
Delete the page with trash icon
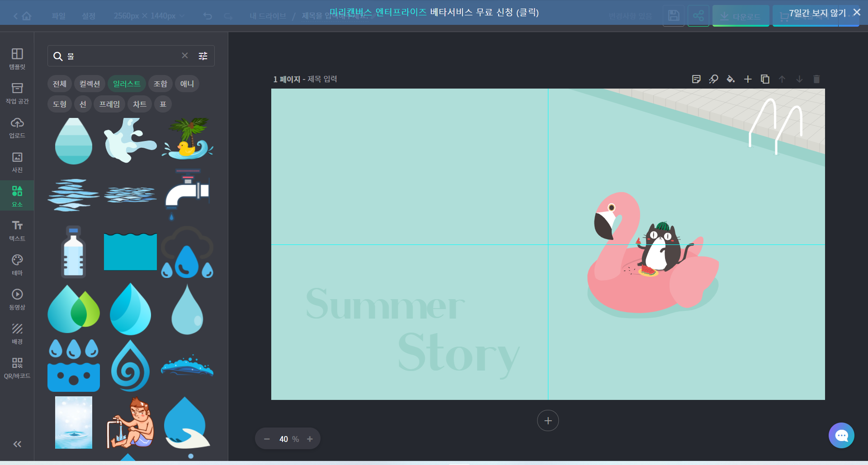816,79
